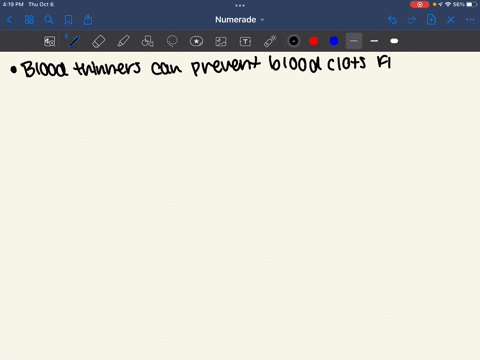Image resolution: width=480 pixels, height=360 pixels.
Task: Choose the thinnest stroke width
Action: tap(354, 41)
